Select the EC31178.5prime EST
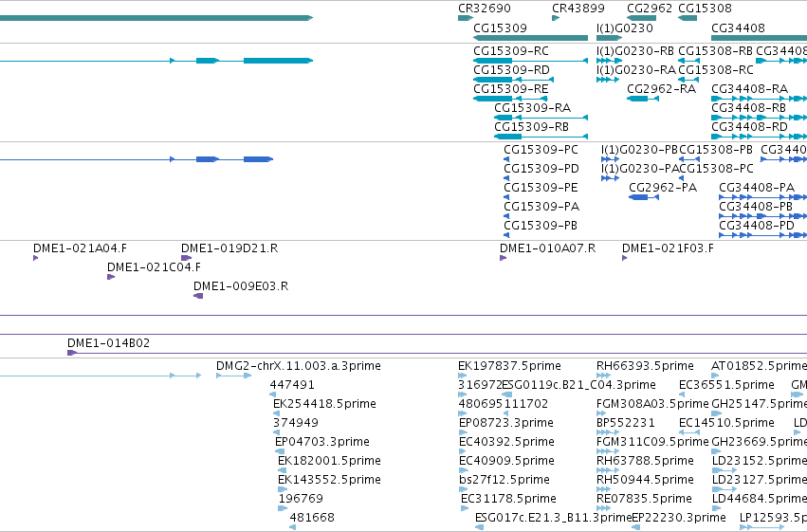 (465, 508)
